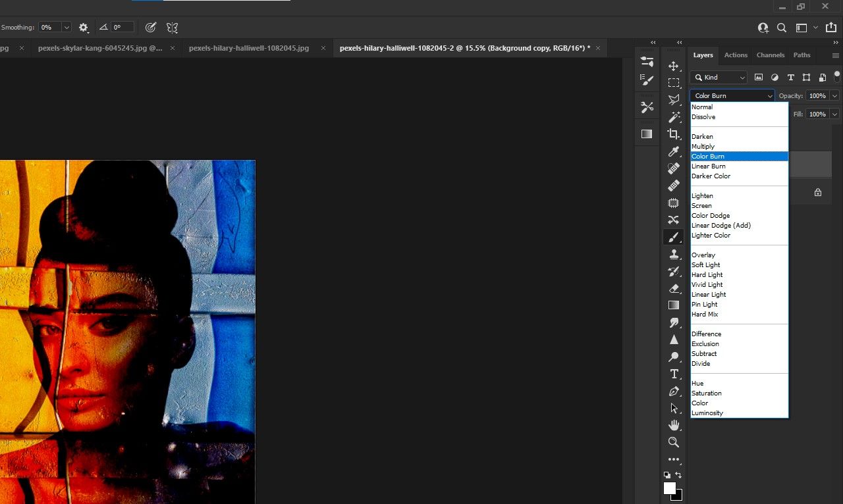This screenshot has height=504, width=843.
Task: Select the Move tool
Action: [674, 66]
